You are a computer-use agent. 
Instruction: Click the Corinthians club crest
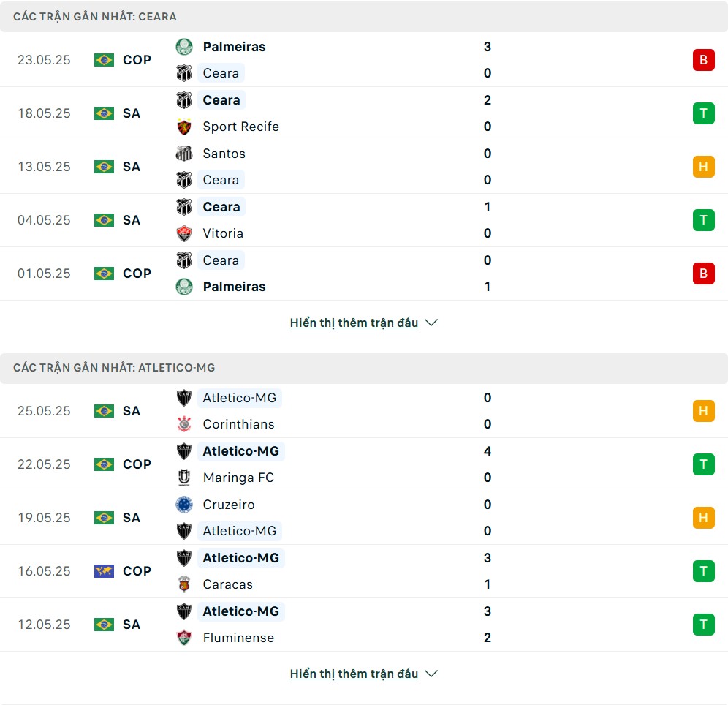[184, 424]
